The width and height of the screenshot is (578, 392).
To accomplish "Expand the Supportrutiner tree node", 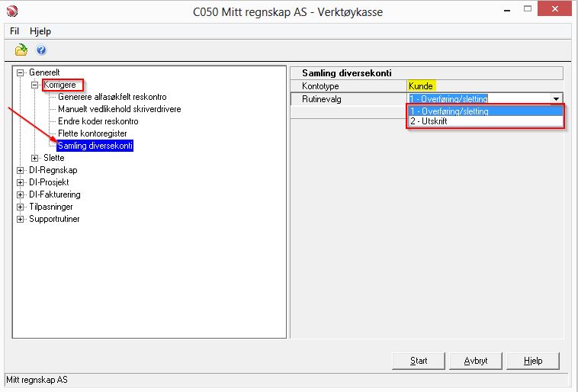I will pos(21,219).
